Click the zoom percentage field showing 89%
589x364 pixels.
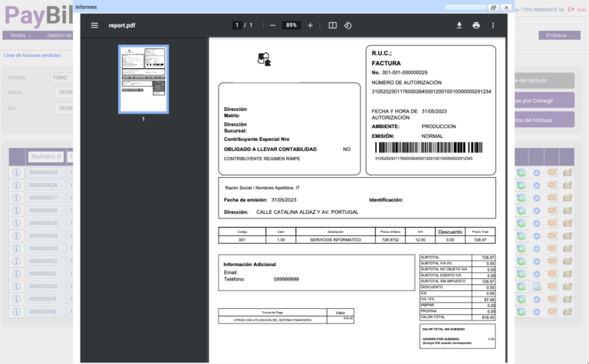(291, 25)
